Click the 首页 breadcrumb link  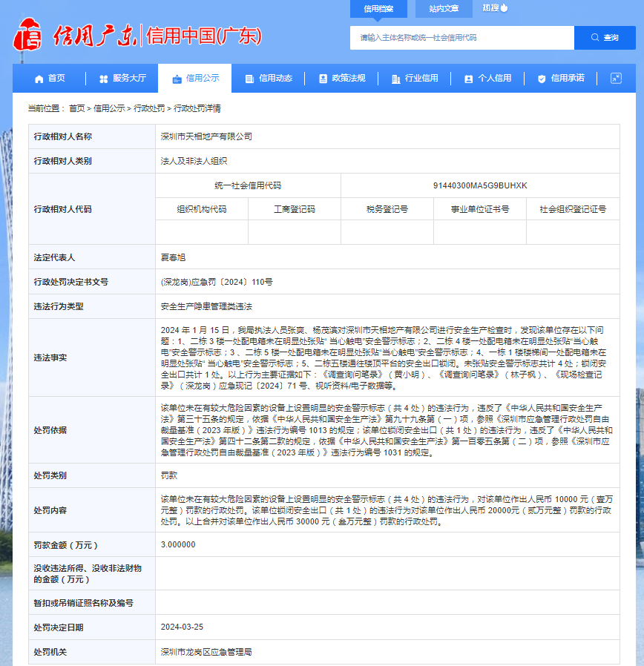(77, 109)
